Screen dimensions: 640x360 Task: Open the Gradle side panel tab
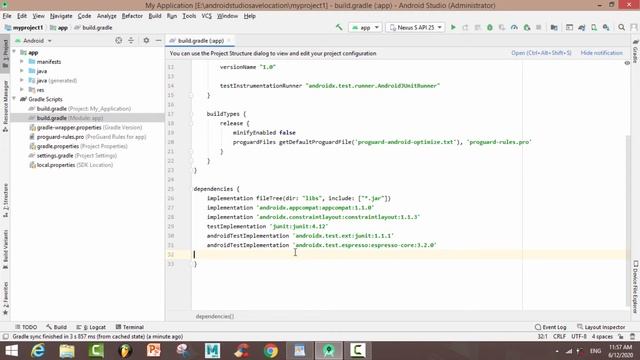coord(636,51)
